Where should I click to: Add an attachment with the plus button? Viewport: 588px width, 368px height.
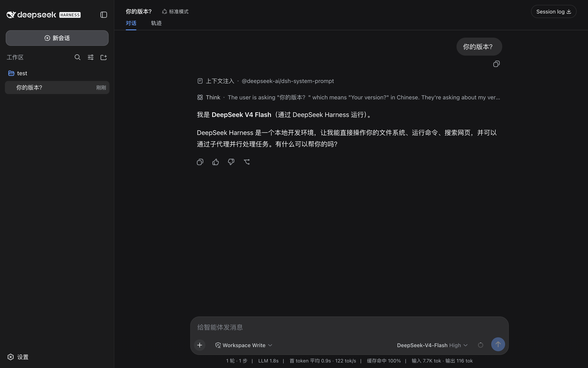pos(200,345)
